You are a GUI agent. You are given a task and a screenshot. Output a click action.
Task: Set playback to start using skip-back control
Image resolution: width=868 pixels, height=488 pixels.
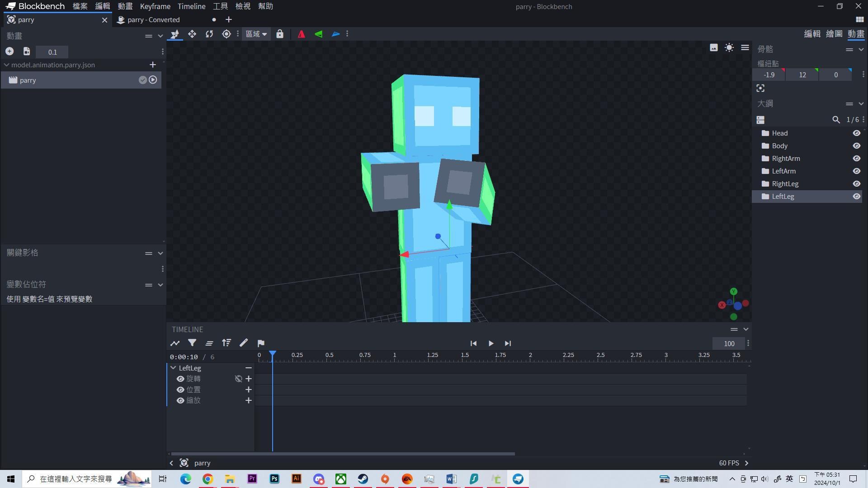(x=473, y=343)
